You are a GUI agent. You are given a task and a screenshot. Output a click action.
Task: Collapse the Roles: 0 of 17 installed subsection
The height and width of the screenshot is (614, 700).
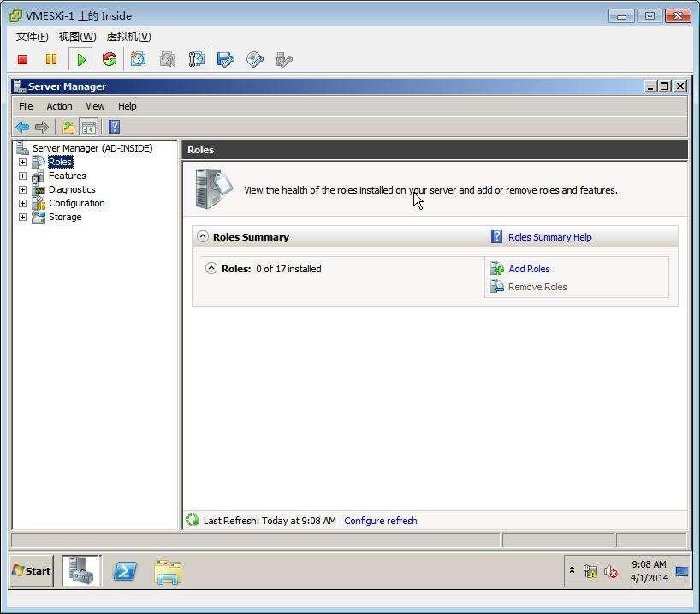(x=211, y=268)
